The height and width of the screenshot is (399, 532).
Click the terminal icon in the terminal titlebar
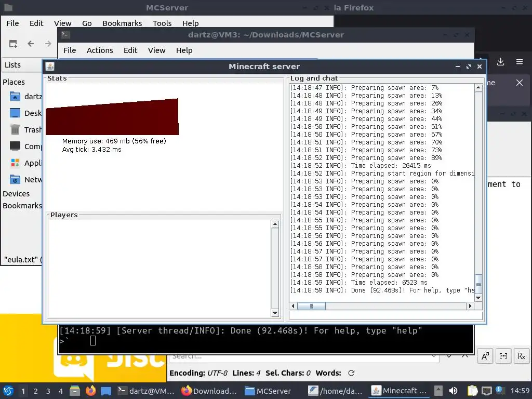65,34
